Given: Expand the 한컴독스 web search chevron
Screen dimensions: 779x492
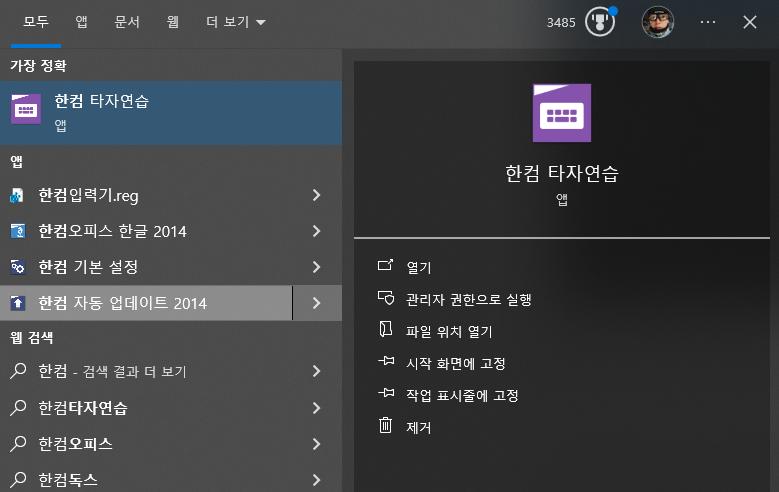Looking at the screenshot, I should pos(316,480).
